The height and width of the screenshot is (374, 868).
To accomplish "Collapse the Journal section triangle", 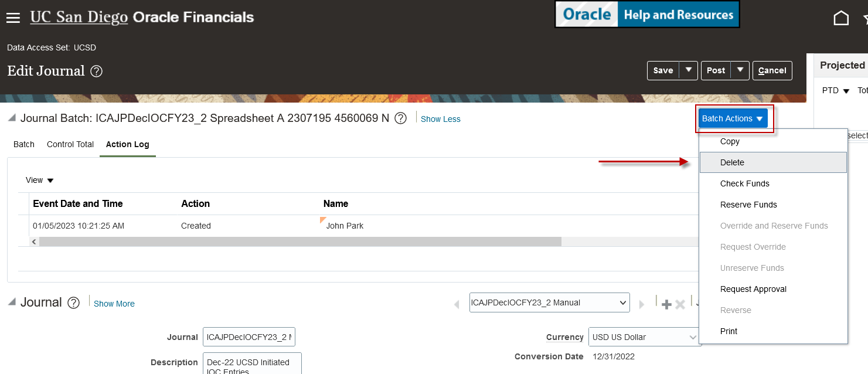I will point(12,302).
